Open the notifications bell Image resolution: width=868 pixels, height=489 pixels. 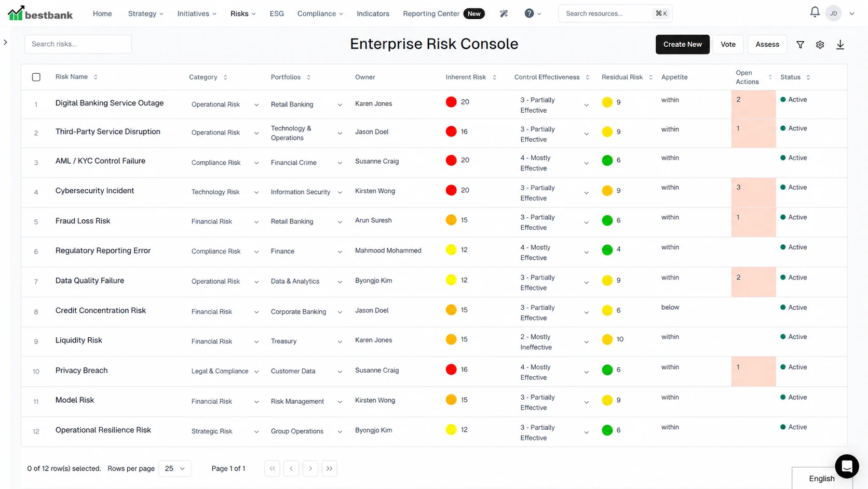tap(815, 12)
